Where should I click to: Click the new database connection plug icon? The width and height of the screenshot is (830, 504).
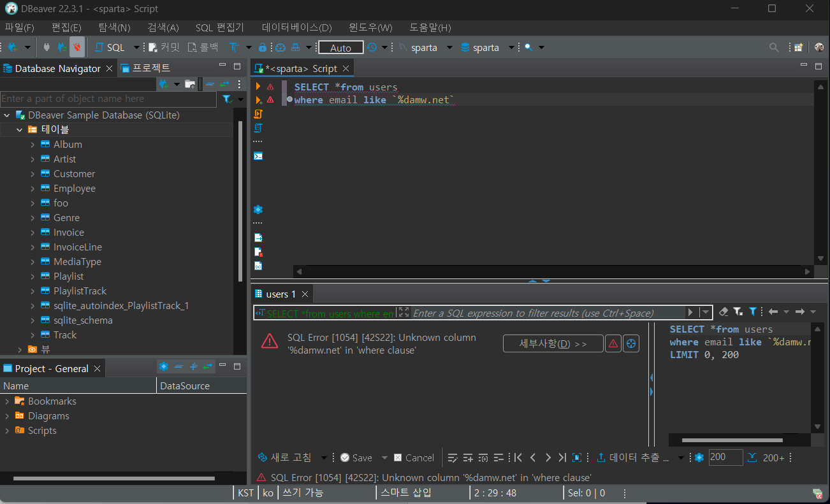pos(12,47)
